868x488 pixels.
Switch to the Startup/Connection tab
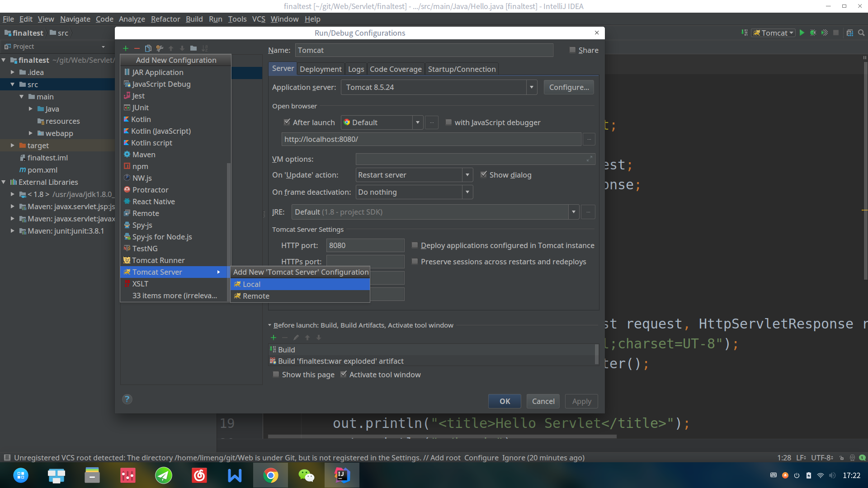pyautogui.click(x=462, y=69)
